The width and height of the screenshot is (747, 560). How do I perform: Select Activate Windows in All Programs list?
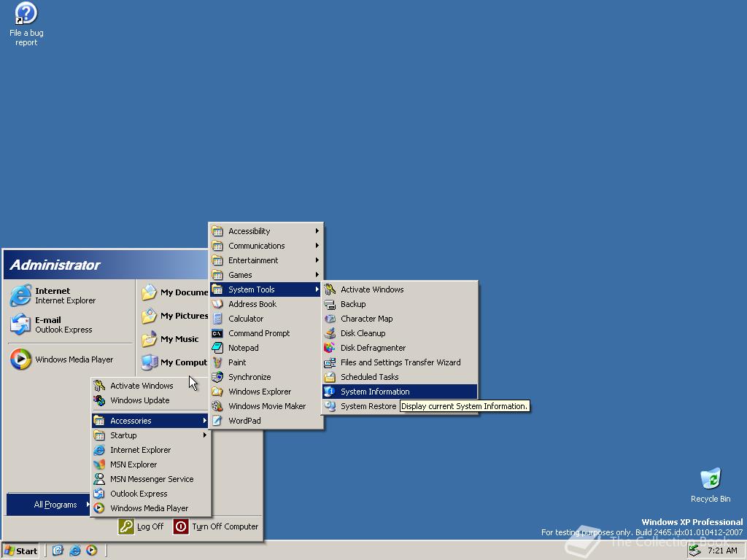pyautogui.click(x=150, y=386)
